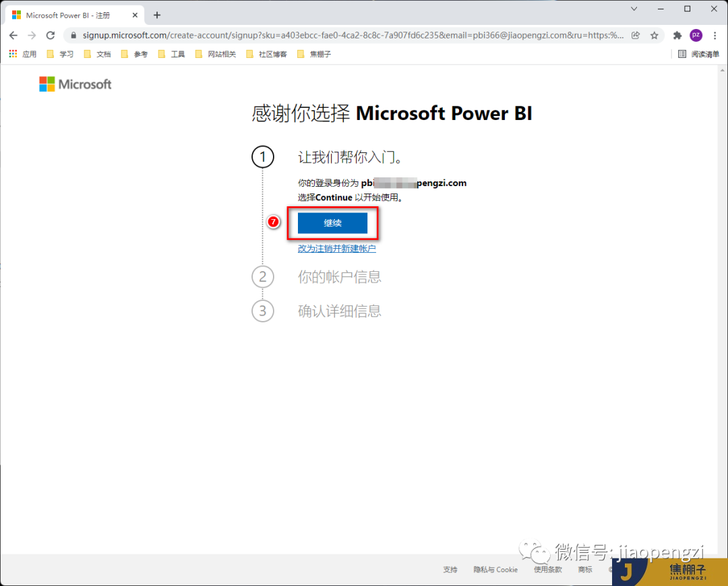Screen dimensions: 728x586
Task: Reload the page with refresh icon
Action: (51, 35)
